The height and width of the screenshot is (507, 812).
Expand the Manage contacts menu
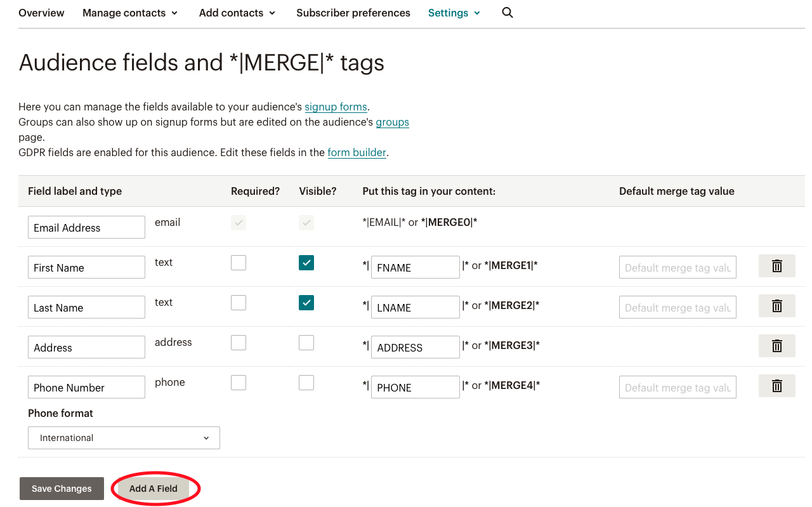click(x=130, y=13)
